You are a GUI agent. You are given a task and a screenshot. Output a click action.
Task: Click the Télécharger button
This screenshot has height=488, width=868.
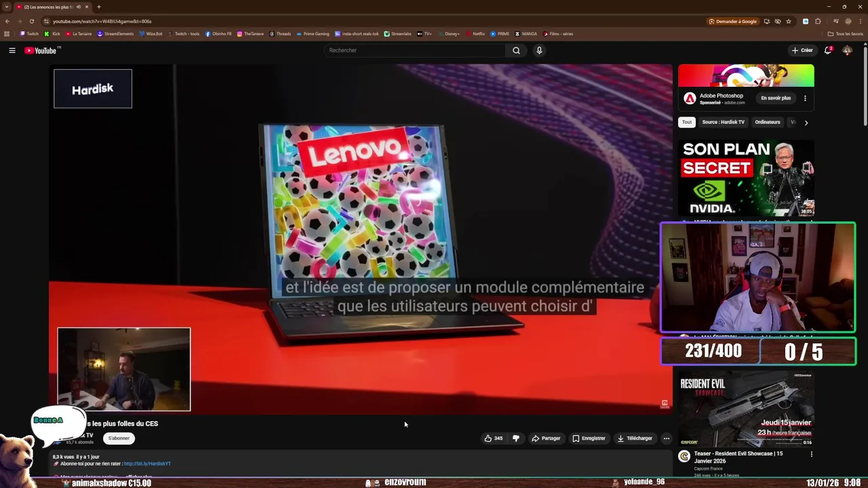click(x=635, y=439)
